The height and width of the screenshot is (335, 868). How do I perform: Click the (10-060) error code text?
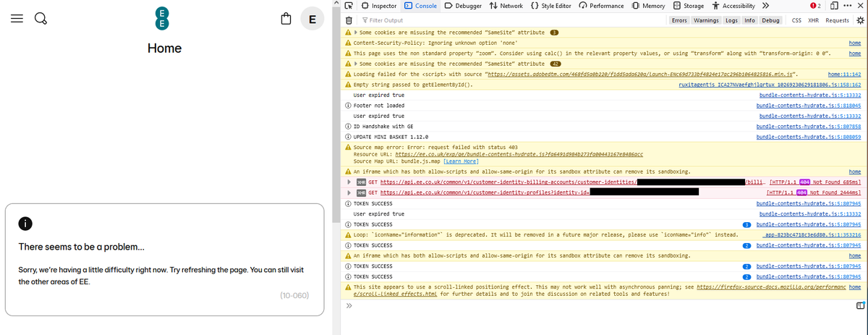click(x=294, y=295)
